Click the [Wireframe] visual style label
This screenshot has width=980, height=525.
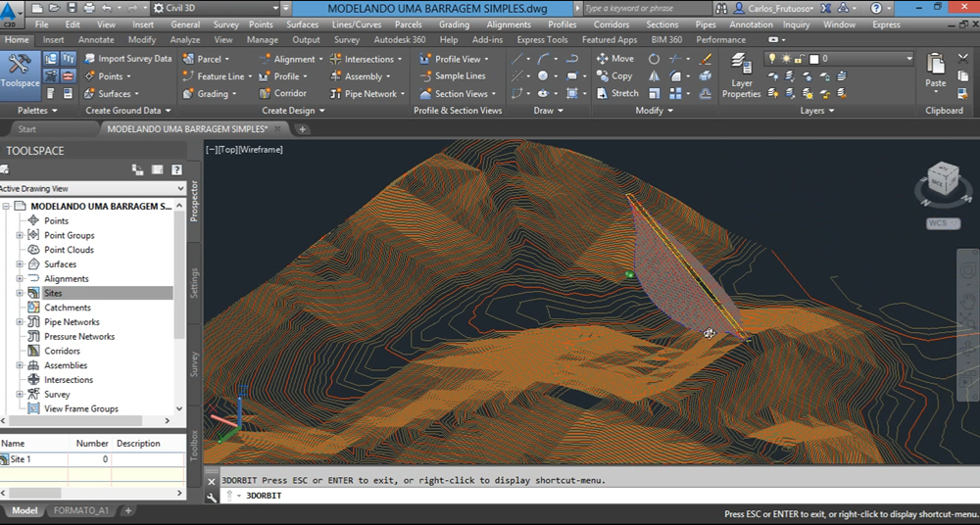click(x=261, y=150)
